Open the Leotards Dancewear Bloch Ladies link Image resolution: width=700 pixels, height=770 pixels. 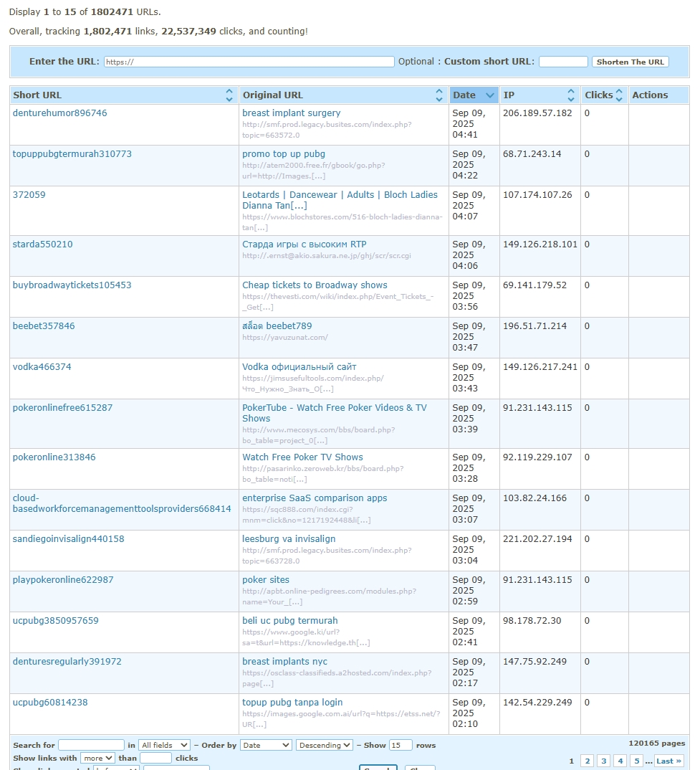click(x=340, y=200)
